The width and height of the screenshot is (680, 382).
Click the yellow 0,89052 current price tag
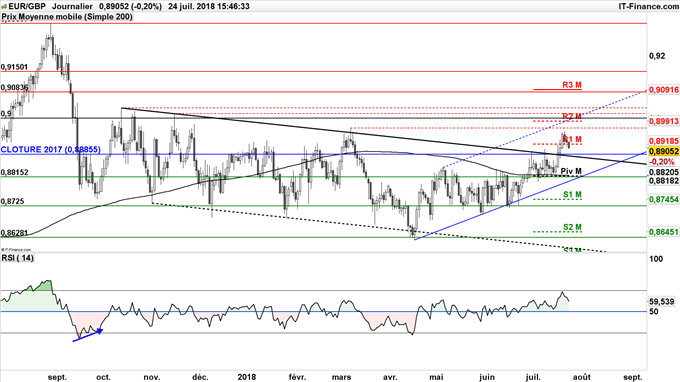click(664, 151)
